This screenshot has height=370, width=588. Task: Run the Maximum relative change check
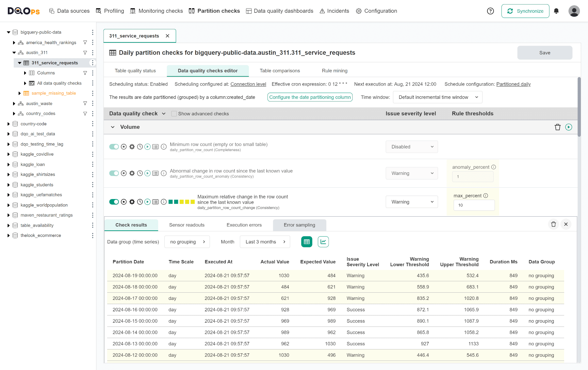148,202
